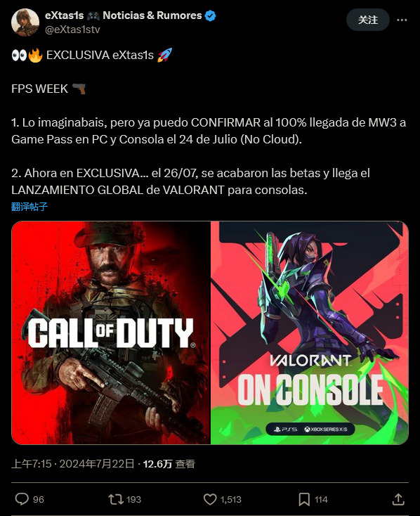Open the three-dot more options menu
Image resolution: width=420 pixels, height=516 pixels.
tap(402, 20)
